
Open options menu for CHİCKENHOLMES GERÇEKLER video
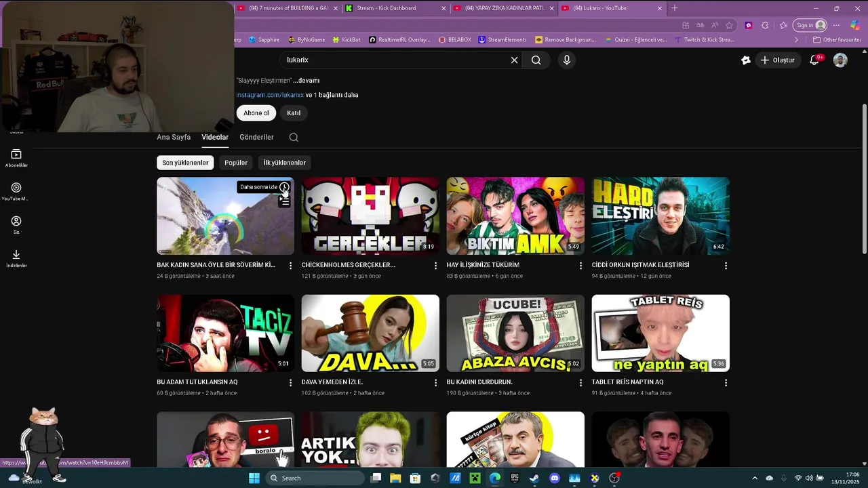tap(435, 266)
